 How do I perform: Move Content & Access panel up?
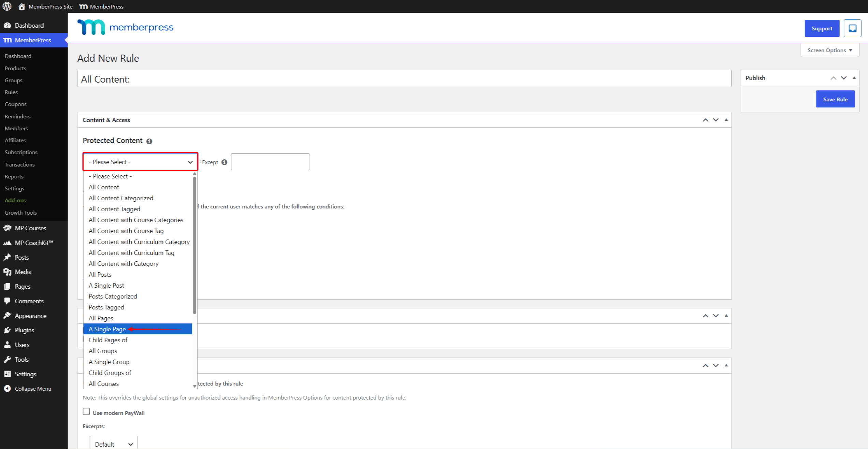pos(705,120)
